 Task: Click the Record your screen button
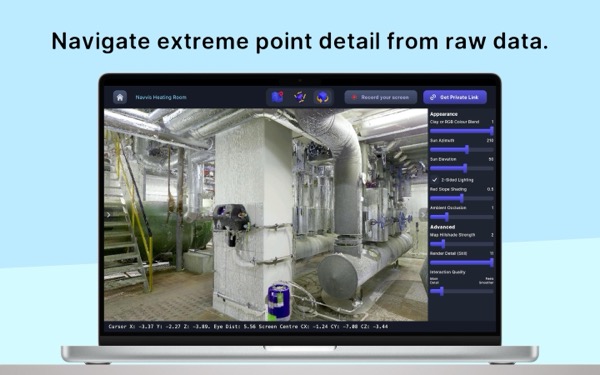(x=381, y=97)
